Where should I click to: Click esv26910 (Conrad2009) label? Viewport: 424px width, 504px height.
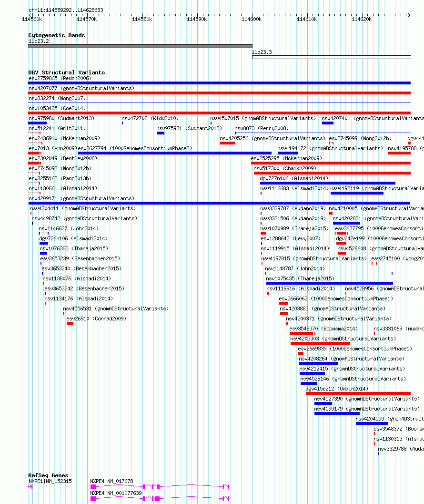coord(96,318)
